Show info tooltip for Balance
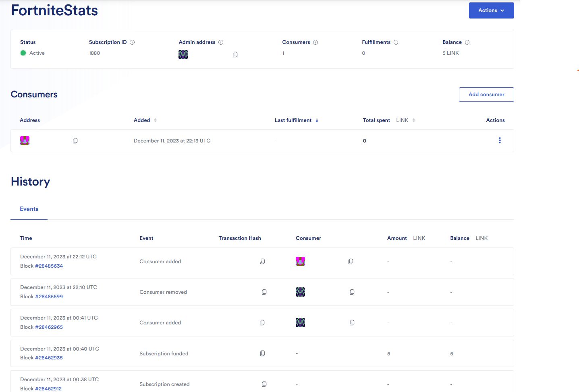The image size is (579, 392). coord(467,42)
